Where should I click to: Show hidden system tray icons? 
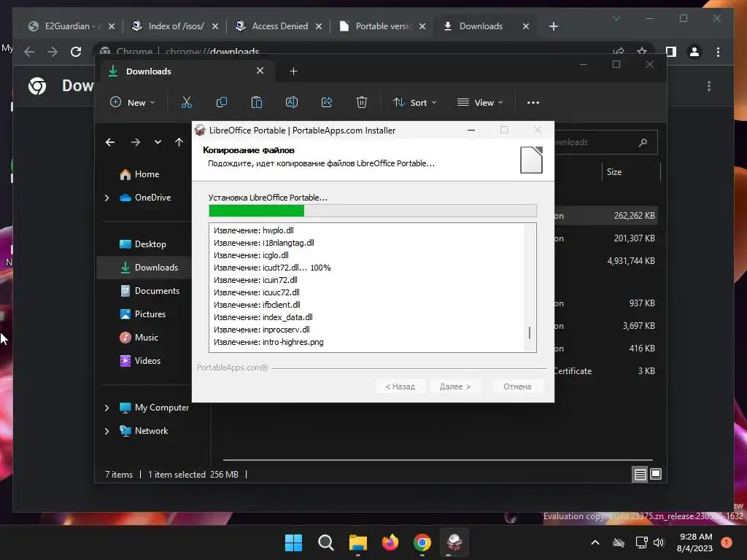point(595,542)
